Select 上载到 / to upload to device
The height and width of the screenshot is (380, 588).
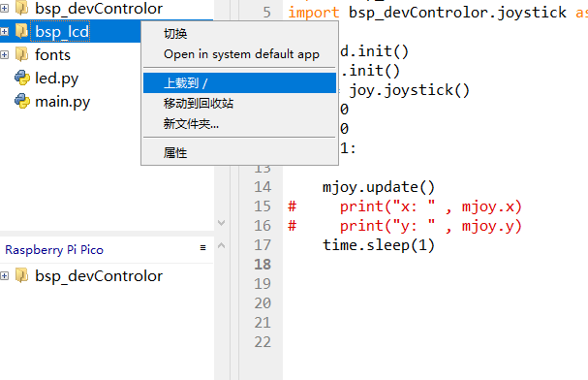tap(239, 83)
